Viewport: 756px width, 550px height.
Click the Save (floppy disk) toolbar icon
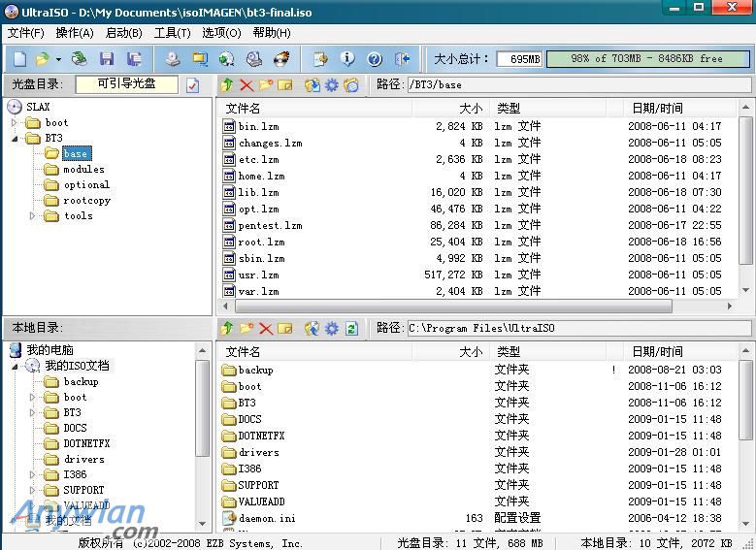(x=107, y=59)
